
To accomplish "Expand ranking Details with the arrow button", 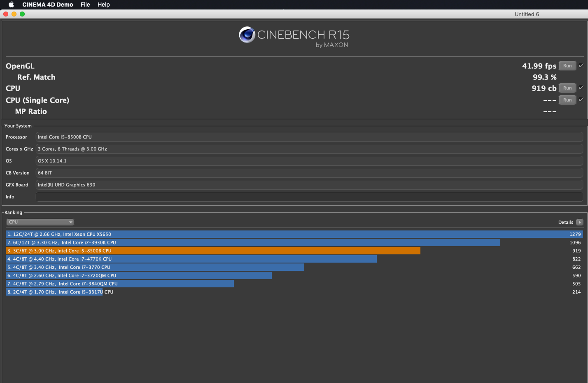I will [580, 222].
